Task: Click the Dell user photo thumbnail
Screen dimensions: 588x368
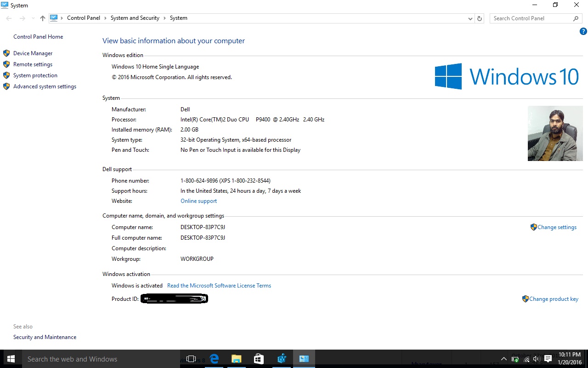Action: coord(555,133)
